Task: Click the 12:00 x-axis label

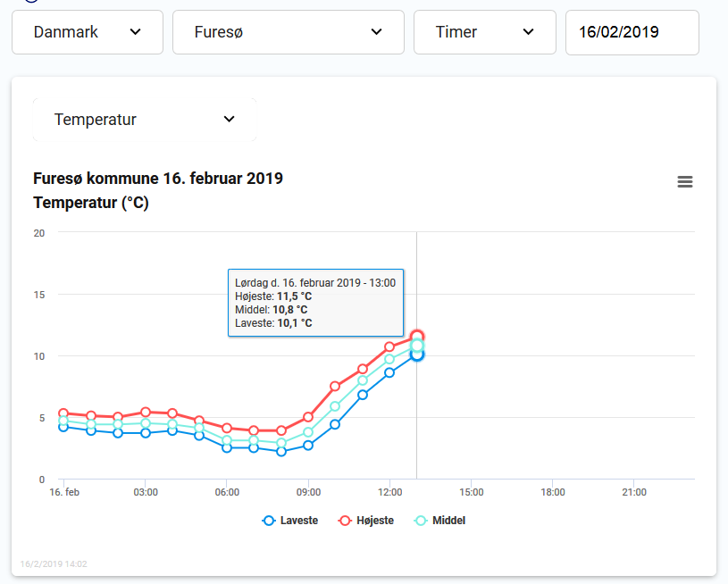Action: pos(390,492)
